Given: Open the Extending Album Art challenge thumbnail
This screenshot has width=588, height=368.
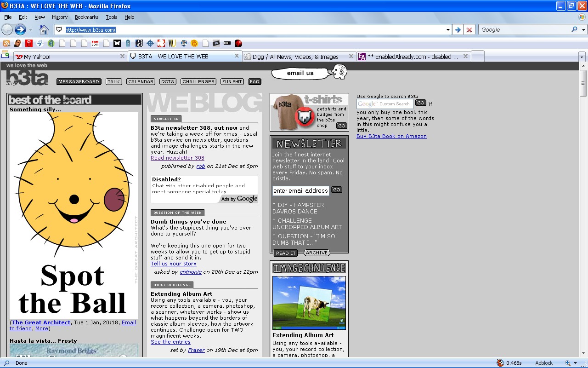Looking at the screenshot, I should (x=309, y=303).
